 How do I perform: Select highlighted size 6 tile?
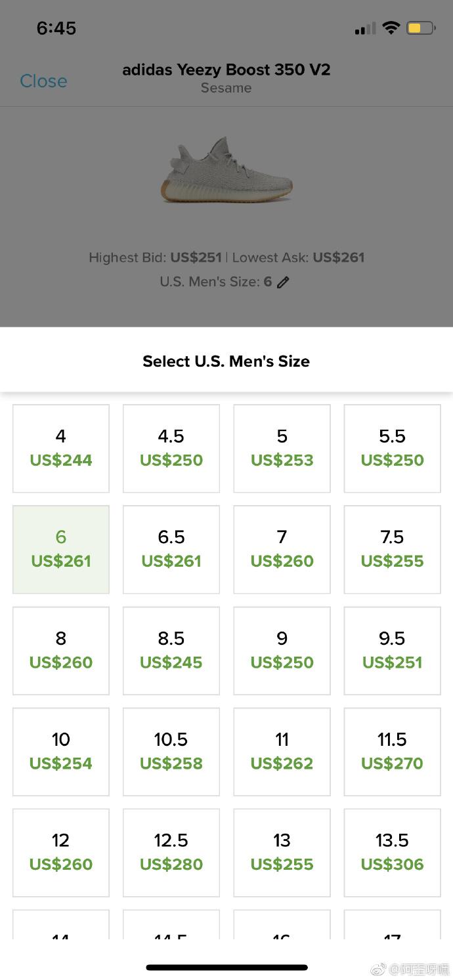coord(61,549)
